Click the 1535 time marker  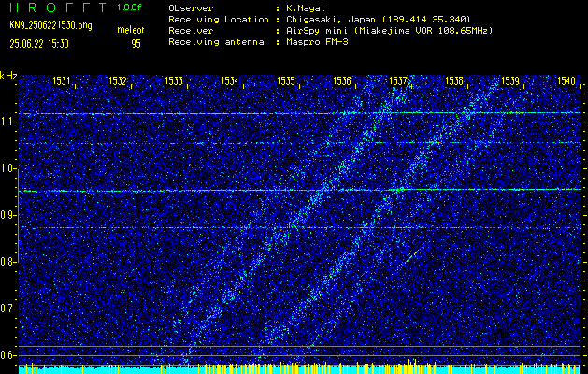(x=286, y=80)
